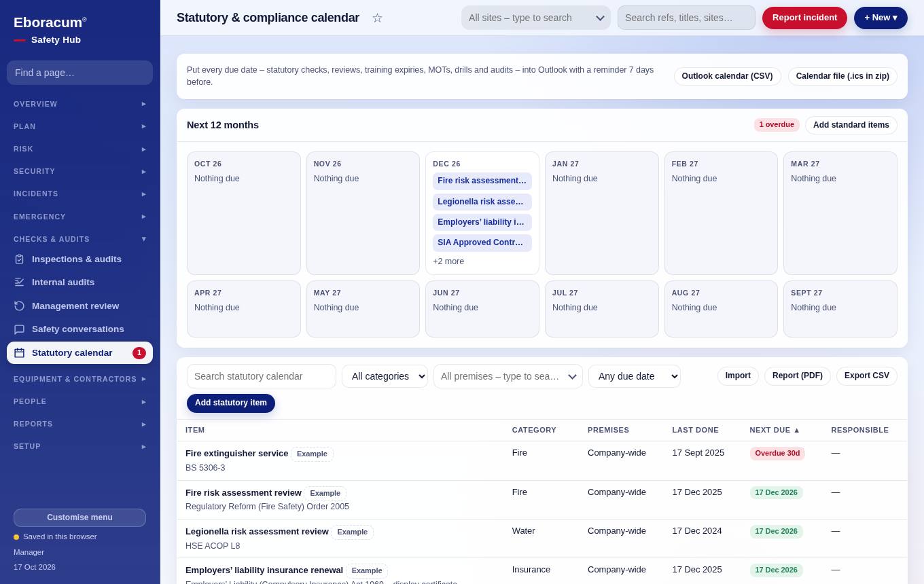
Task: Expand Equipment & Contractors section
Action: tap(79, 379)
